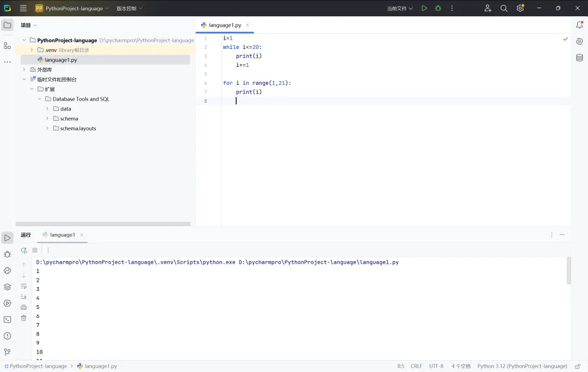Open the Layers tool window icon
The height and width of the screenshot is (372, 588).
pyautogui.click(x=7, y=287)
